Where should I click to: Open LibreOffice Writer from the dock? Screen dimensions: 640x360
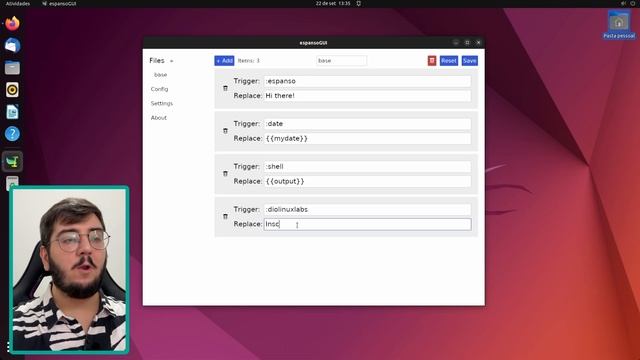tap(12, 111)
